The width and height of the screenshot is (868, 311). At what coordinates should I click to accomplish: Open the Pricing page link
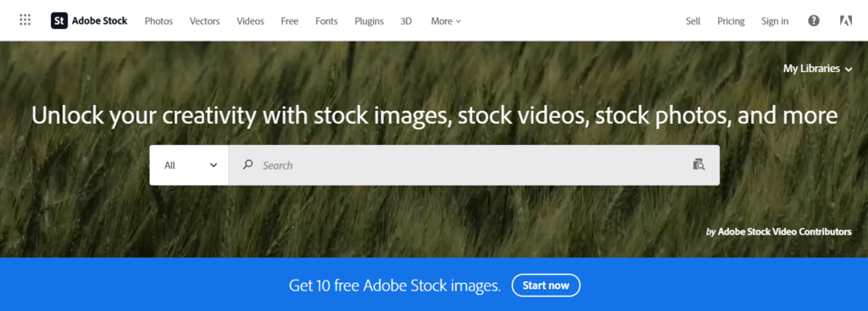coord(732,21)
